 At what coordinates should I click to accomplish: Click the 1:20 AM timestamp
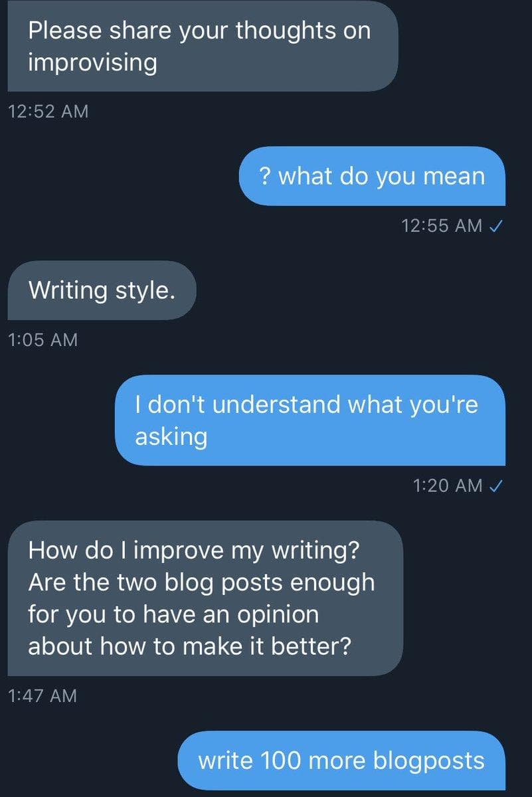coord(447,486)
